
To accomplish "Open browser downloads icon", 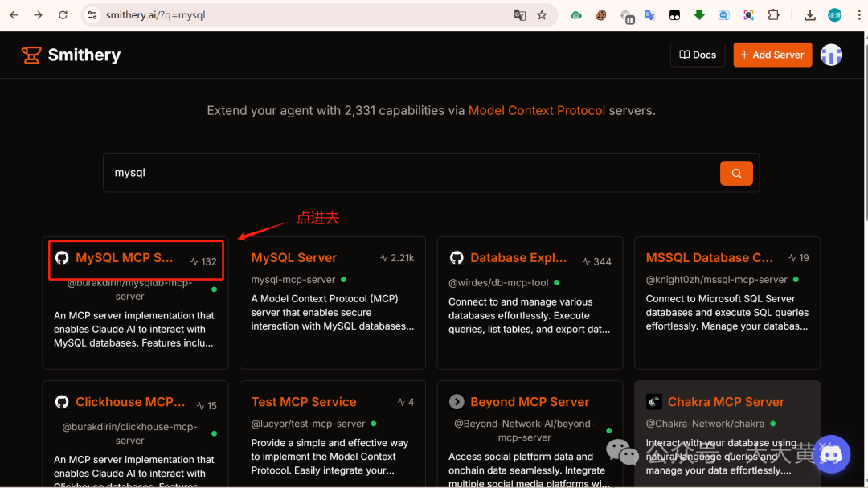I will click(810, 15).
